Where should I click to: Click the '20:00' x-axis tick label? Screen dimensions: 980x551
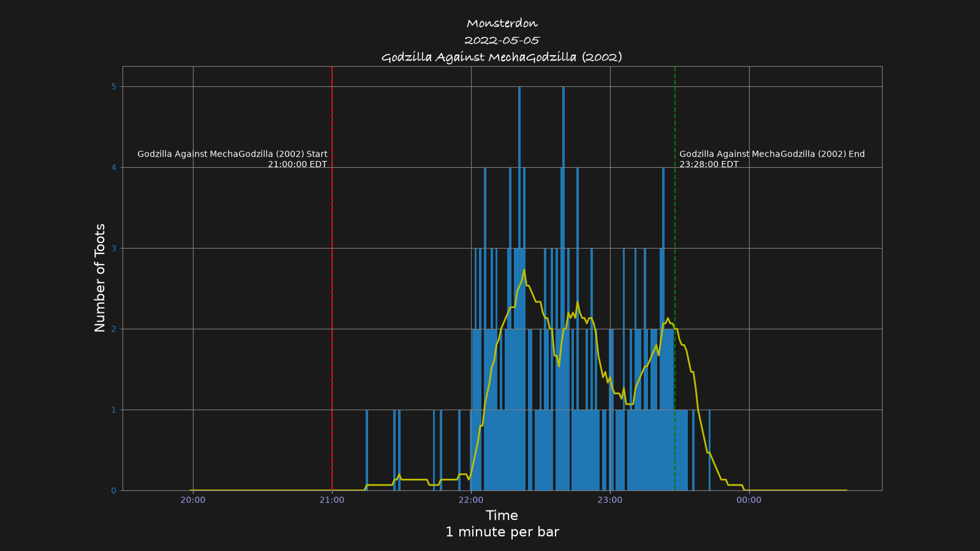click(x=193, y=500)
